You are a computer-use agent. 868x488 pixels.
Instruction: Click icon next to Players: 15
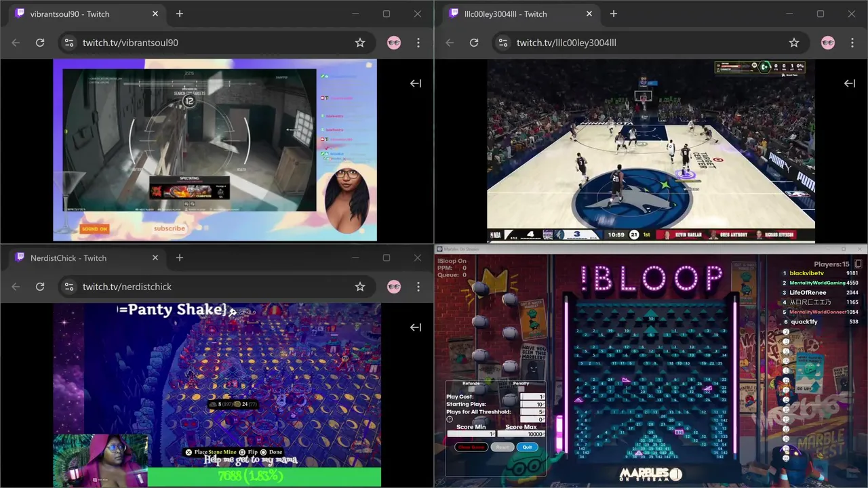pyautogui.click(x=858, y=264)
